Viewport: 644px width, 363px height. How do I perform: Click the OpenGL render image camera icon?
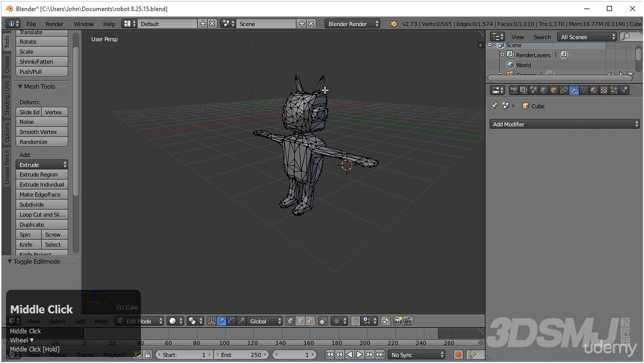[398, 321]
